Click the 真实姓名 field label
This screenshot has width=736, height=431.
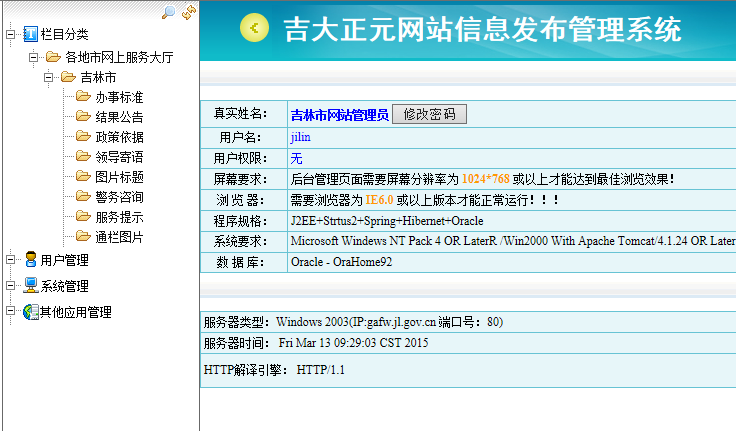[x=240, y=114]
